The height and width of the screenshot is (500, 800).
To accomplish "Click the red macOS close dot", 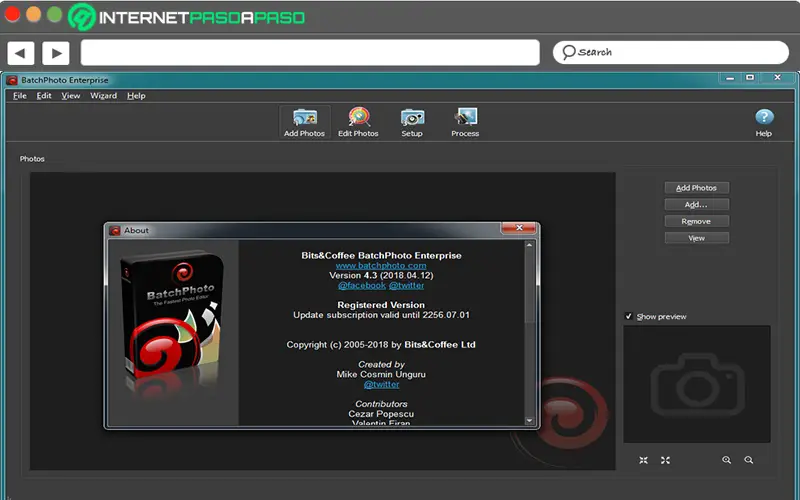I will point(12,14).
